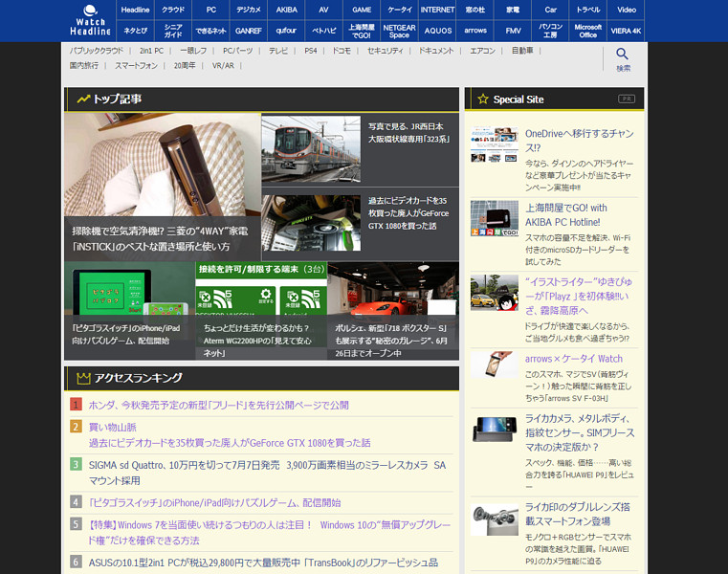Select the AQUOS nav tab
The height and width of the screenshot is (574, 728).
coord(437,31)
